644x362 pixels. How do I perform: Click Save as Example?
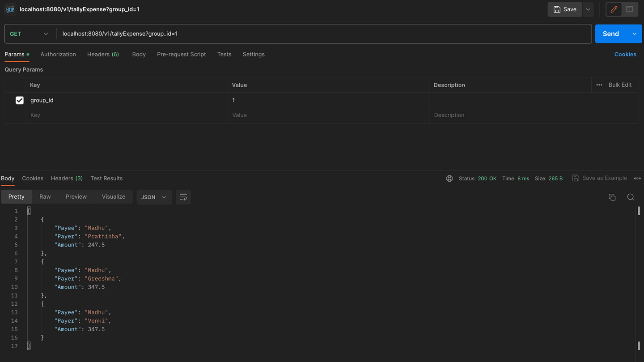599,178
